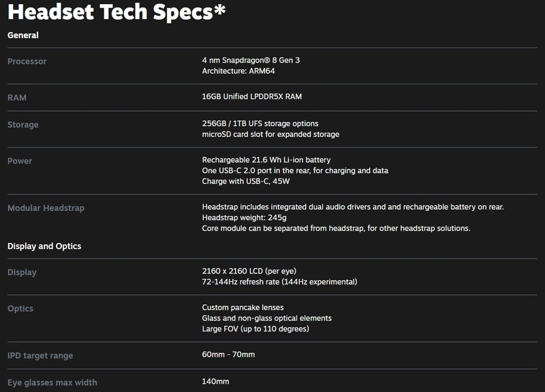Click the RAM row label
Screen dimensions: 545x392
coord(16,97)
